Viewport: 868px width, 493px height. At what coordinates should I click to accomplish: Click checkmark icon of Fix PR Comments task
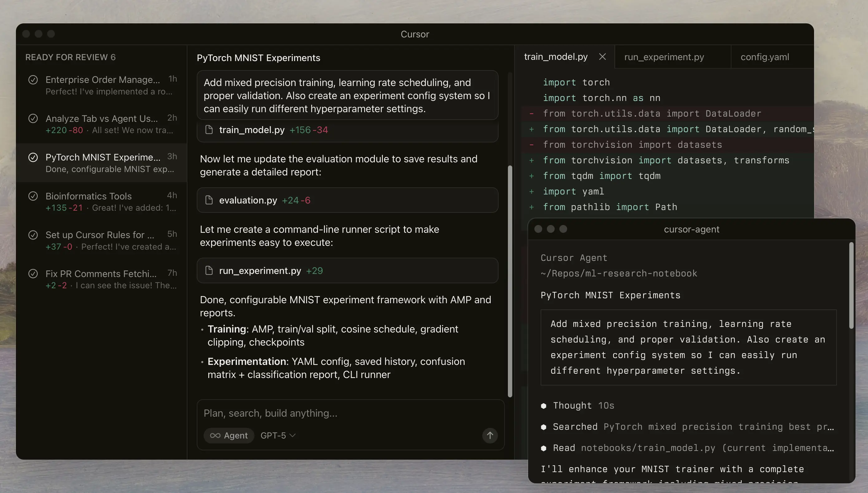click(33, 274)
